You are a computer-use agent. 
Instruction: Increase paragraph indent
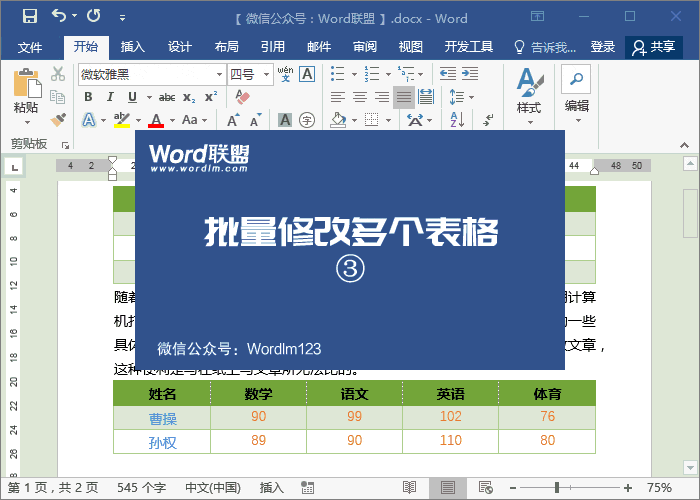(x=470, y=74)
